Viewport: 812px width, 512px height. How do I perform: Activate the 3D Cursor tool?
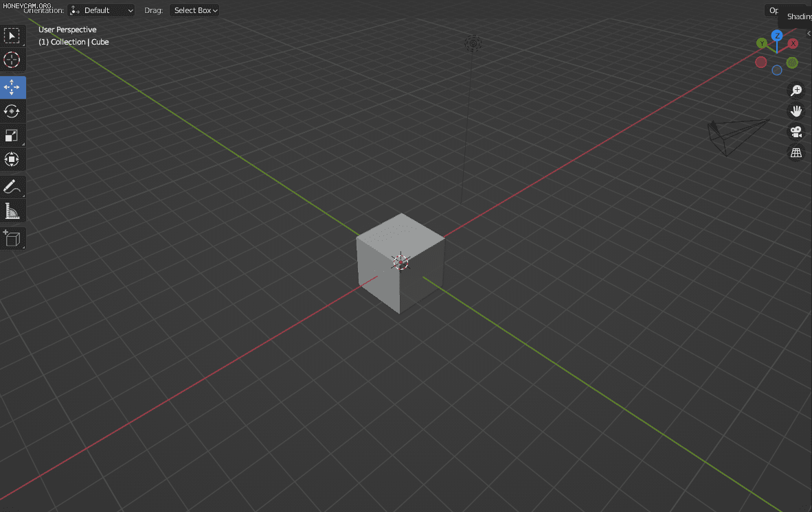coord(12,60)
